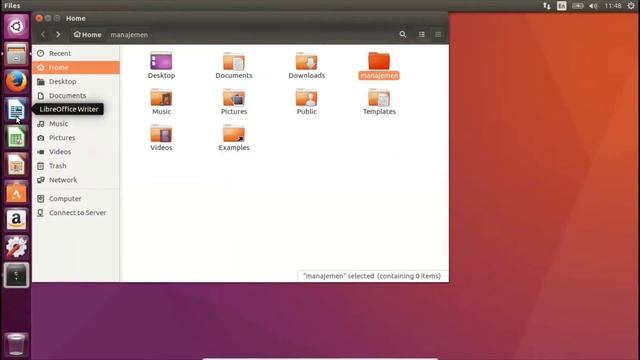Viewport: 640px width, 360px height.
Task: Open the Music folder in file view
Action: click(x=161, y=98)
